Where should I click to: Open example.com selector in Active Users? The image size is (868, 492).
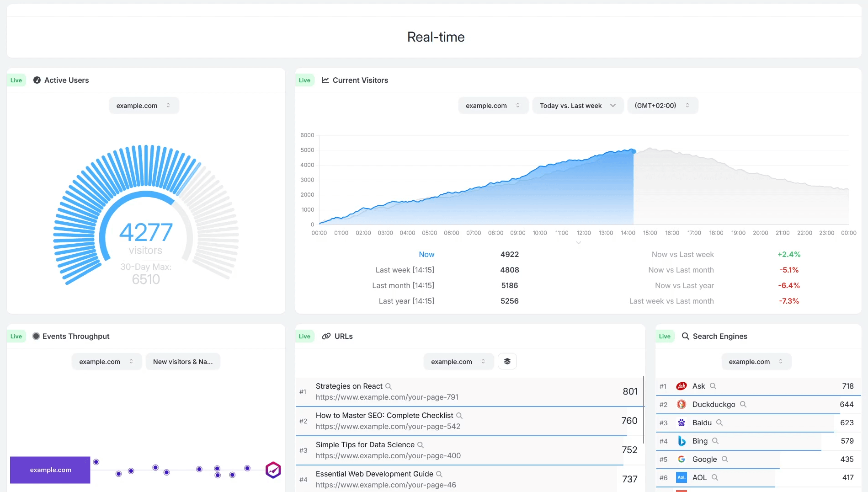pos(144,106)
